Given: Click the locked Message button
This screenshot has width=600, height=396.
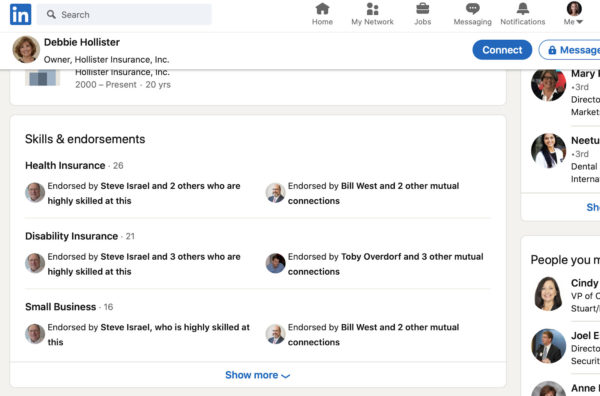Looking at the screenshot, I should (570, 50).
